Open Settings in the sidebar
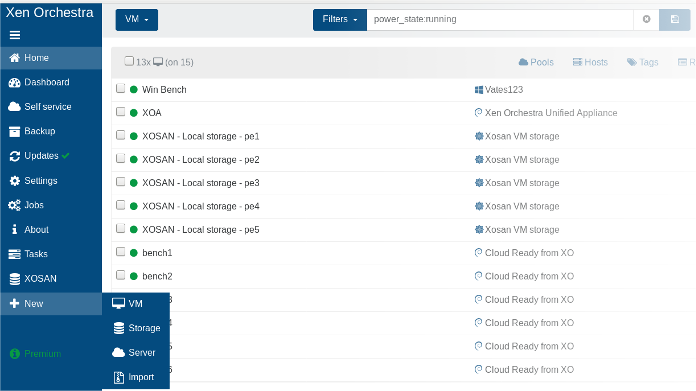The image size is (696, 391). pyautogui.click(x=51, y=181)
